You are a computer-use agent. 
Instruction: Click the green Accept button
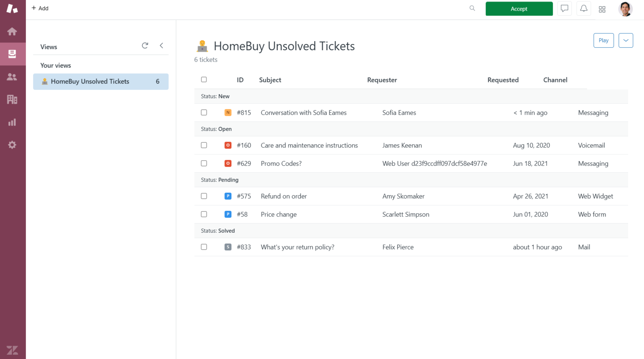[519, 9]
